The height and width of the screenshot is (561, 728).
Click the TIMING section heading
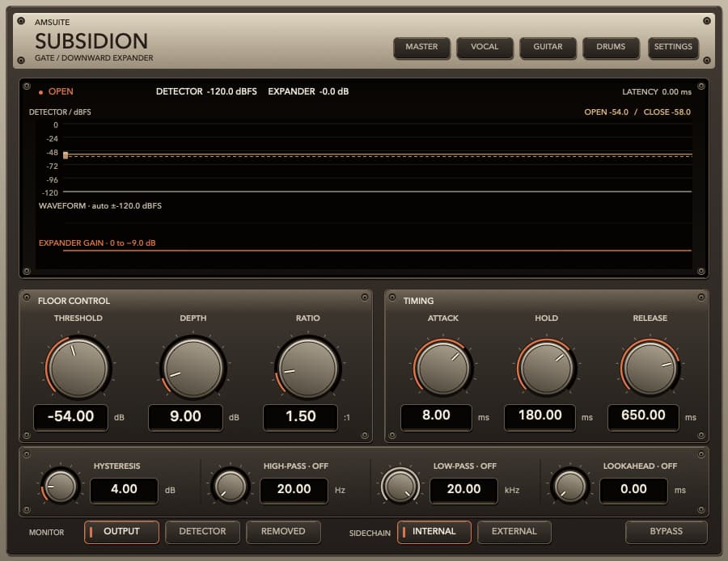tap(418, 302)
